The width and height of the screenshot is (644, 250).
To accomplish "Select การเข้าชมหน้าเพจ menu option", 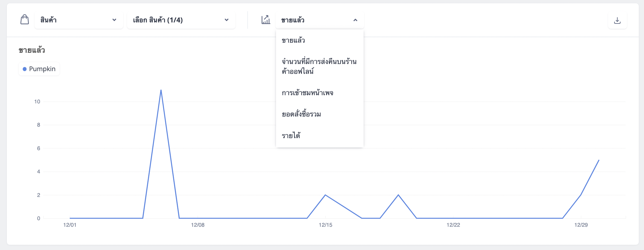I will (320, 93).
